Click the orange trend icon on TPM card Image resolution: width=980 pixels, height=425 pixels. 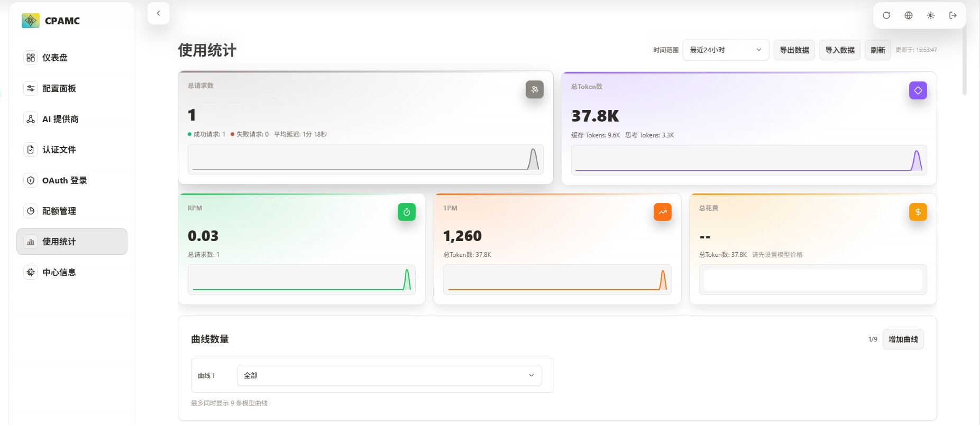(663, 212)
